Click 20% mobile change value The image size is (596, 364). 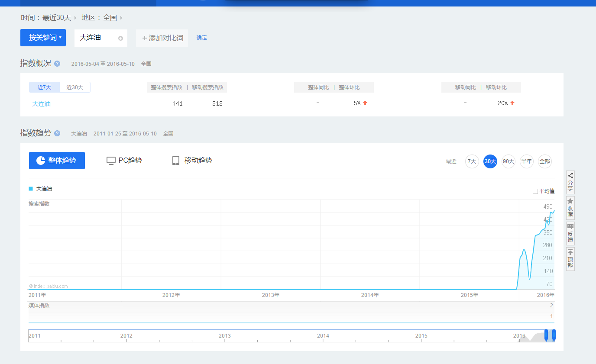(x=503, y=103)
